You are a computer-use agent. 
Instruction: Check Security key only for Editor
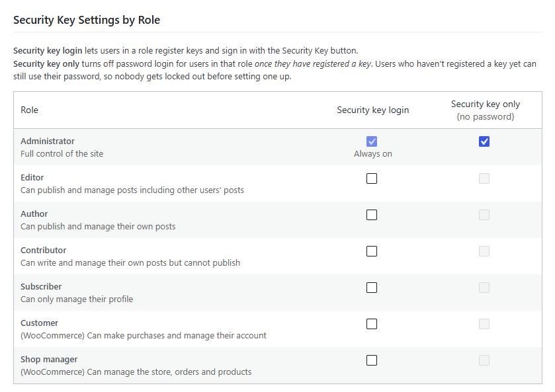click(x=484, y=178)
